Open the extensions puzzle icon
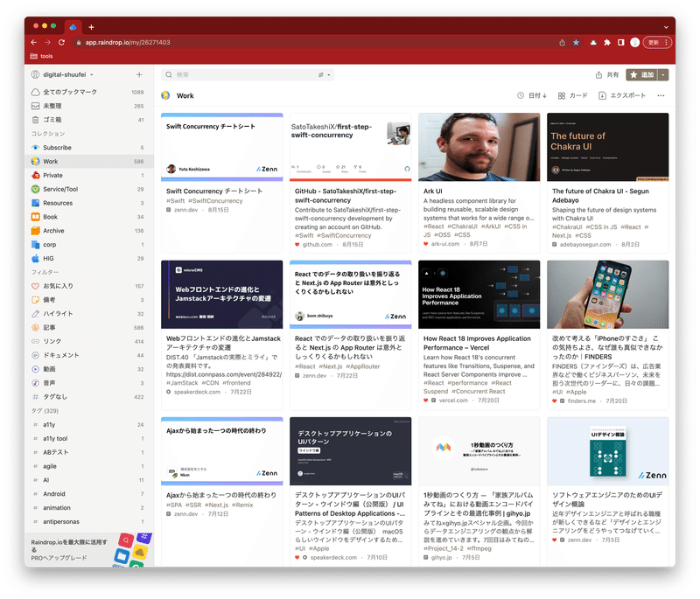This screenshot has height=599, width=700. click(x=607, y=42)
